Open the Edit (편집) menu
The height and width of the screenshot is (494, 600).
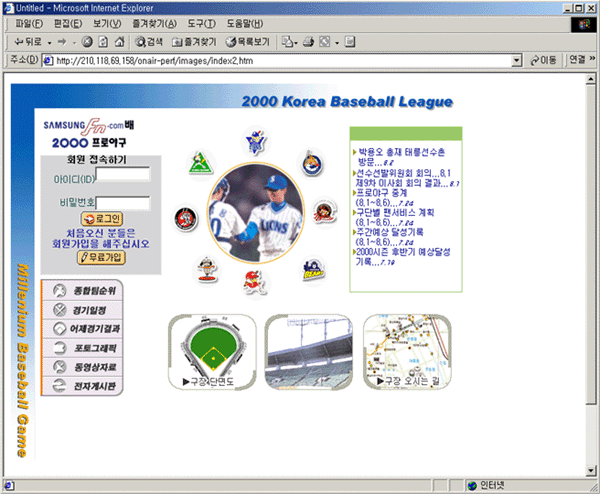point(68,24)
